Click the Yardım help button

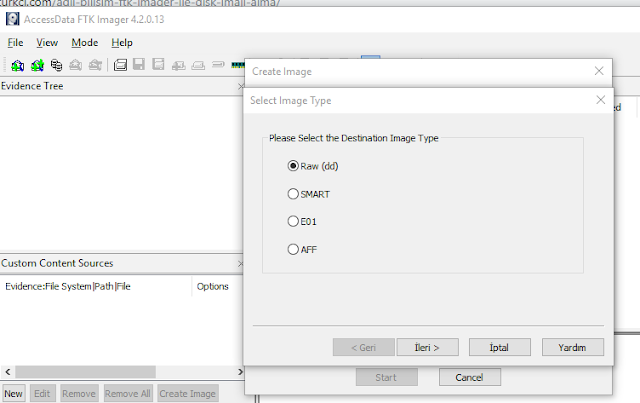(x=573, y=347)
